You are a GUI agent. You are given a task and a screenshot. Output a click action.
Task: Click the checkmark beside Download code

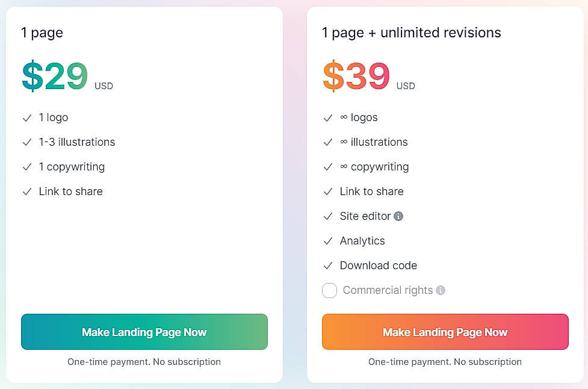click(x=328, y=266)
